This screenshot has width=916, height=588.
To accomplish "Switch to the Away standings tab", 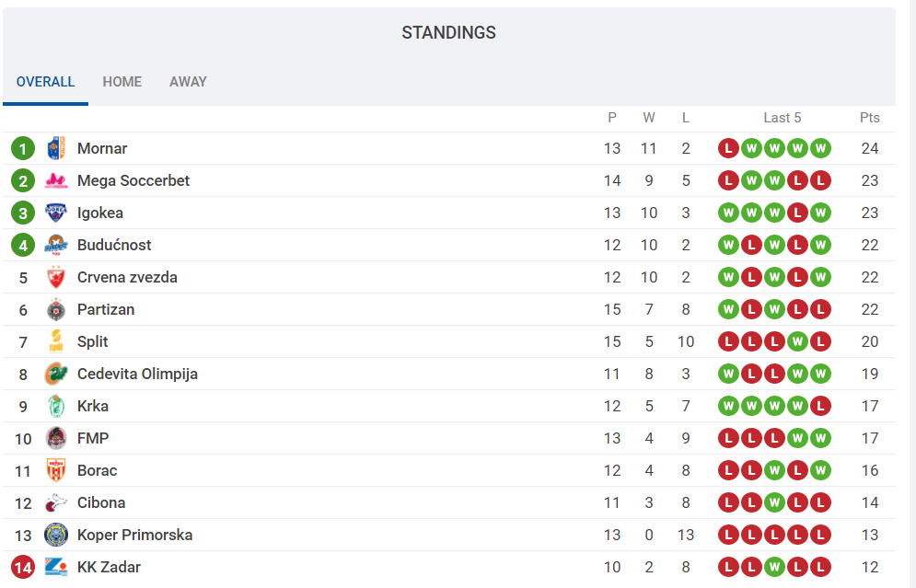I will point(188,82).
